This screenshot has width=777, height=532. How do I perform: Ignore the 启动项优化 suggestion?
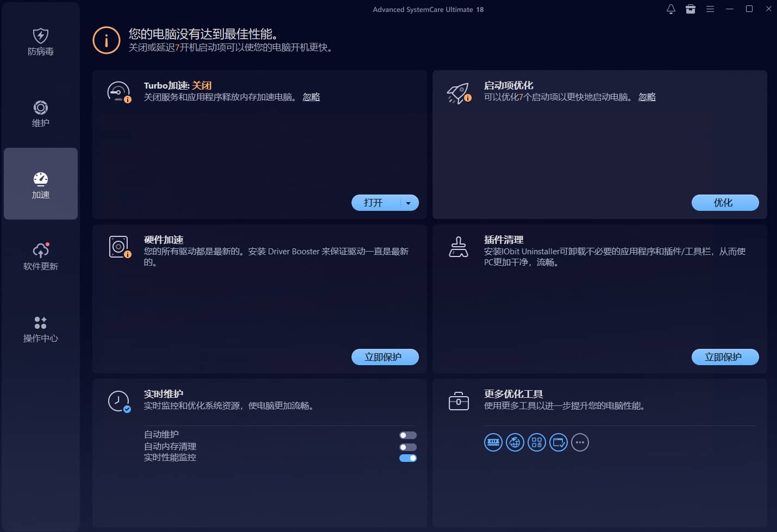(647, 97)
